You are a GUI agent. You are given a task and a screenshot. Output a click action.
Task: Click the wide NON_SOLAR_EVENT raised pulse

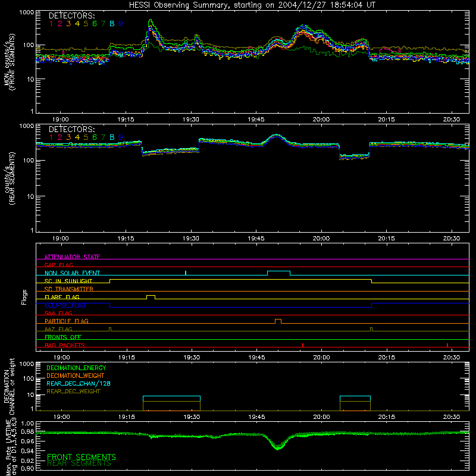coord(278,273)
